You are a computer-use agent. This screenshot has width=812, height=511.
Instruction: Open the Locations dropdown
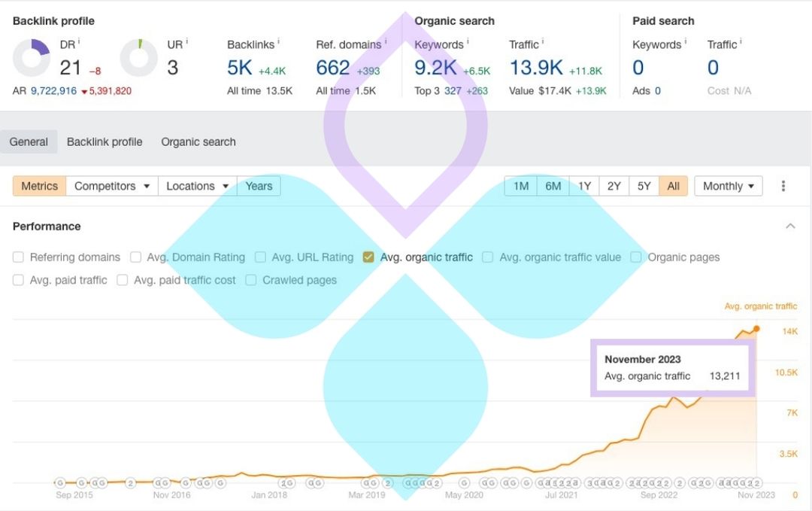tap(197, 186)
